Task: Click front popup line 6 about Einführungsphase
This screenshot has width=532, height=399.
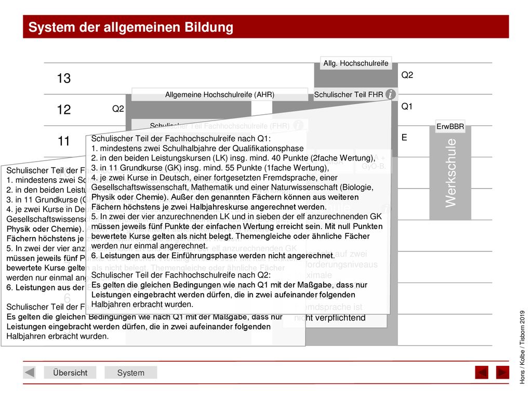Action: click(x=213, y=256)
